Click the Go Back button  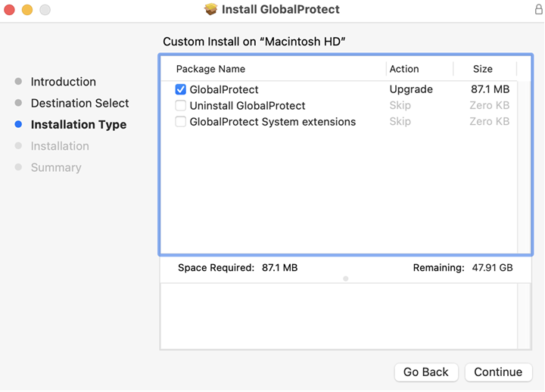pyautogui.click(x=425, y=372)
